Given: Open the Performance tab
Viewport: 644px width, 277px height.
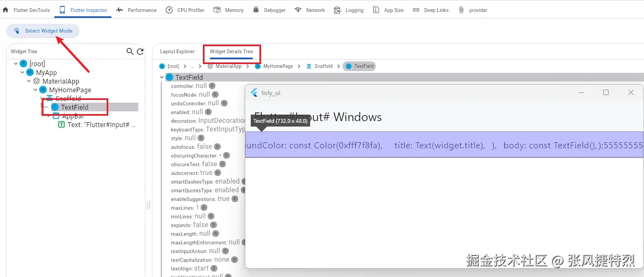Looking at the screenshot, I should (137, 10).
